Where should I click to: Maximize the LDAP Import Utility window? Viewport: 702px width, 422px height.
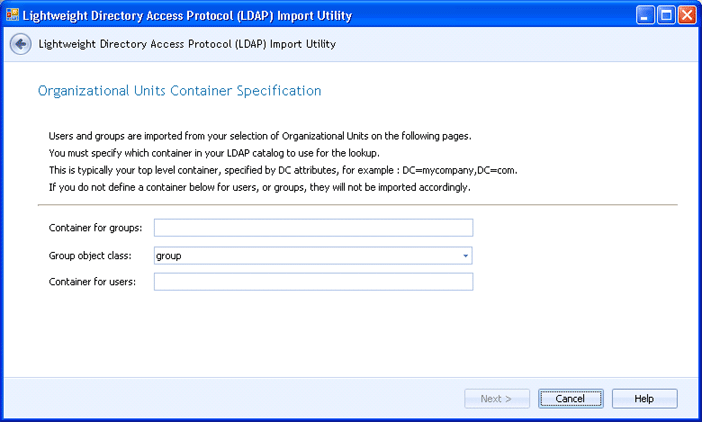[666, 16]
